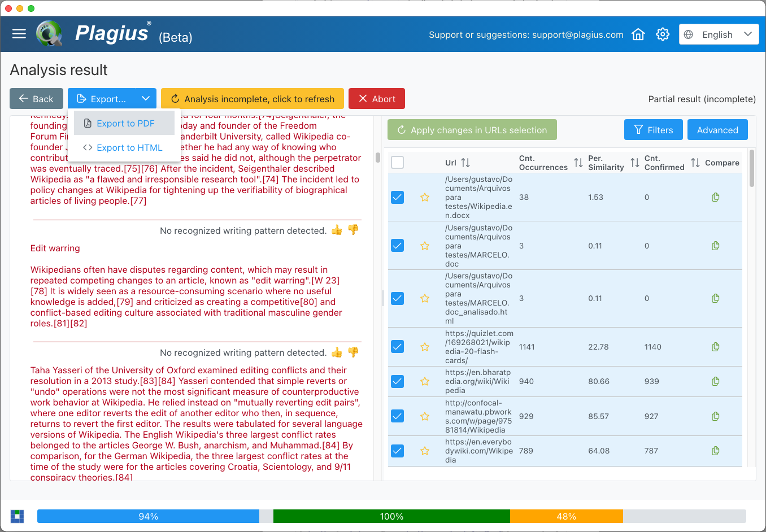
Task: Abort the running analysis
Action: pos(377,98)
